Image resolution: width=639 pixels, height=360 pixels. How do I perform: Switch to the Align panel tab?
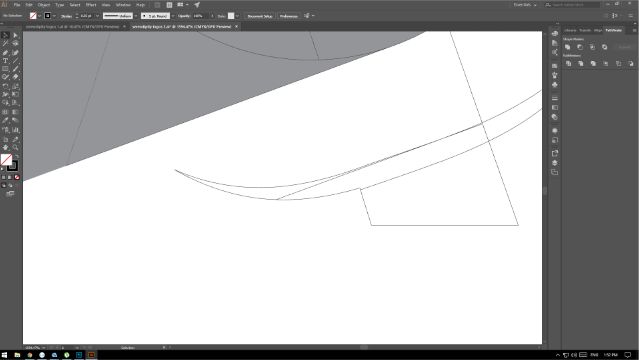click(x=598, y=30)
